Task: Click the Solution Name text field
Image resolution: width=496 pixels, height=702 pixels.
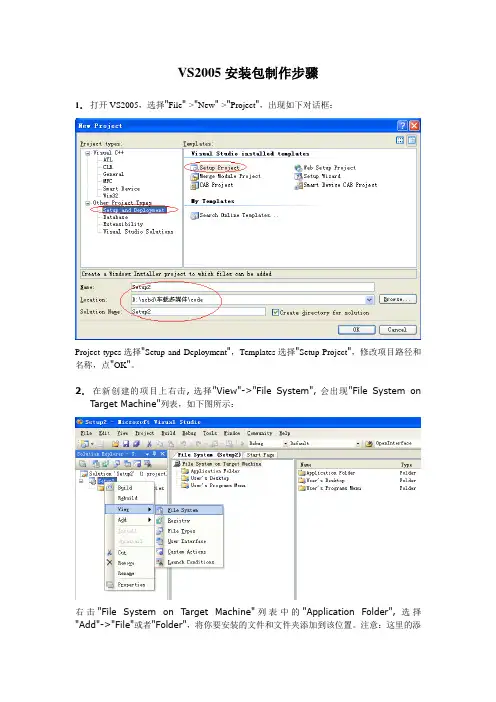Action: point(198,312)
